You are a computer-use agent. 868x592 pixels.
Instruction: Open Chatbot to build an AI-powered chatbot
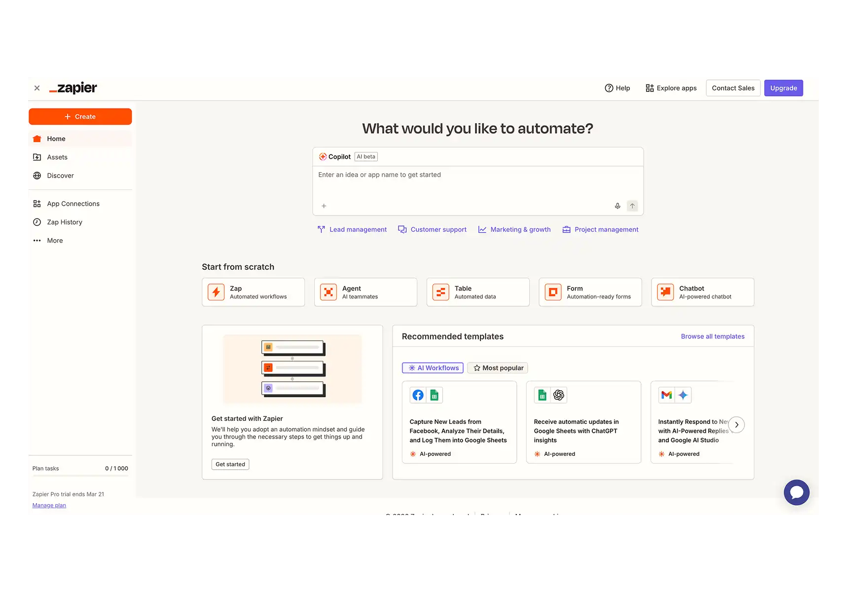[x=702, y=292]
